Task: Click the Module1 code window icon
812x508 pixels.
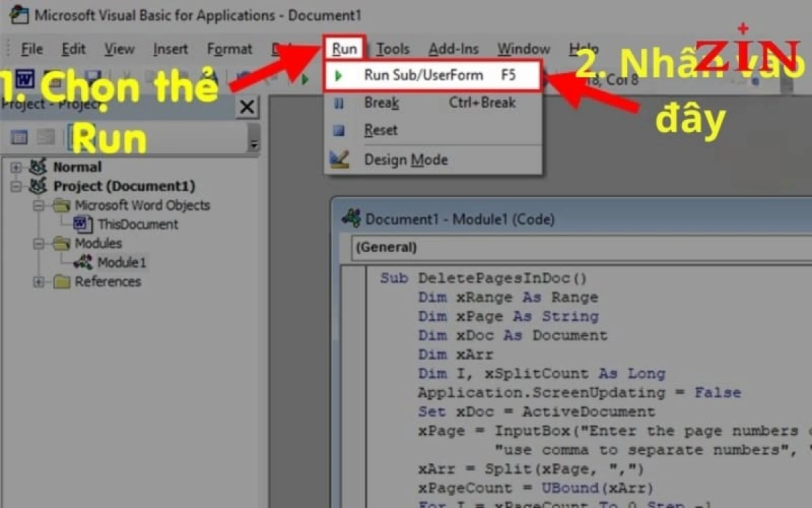Action: (351, 219)
